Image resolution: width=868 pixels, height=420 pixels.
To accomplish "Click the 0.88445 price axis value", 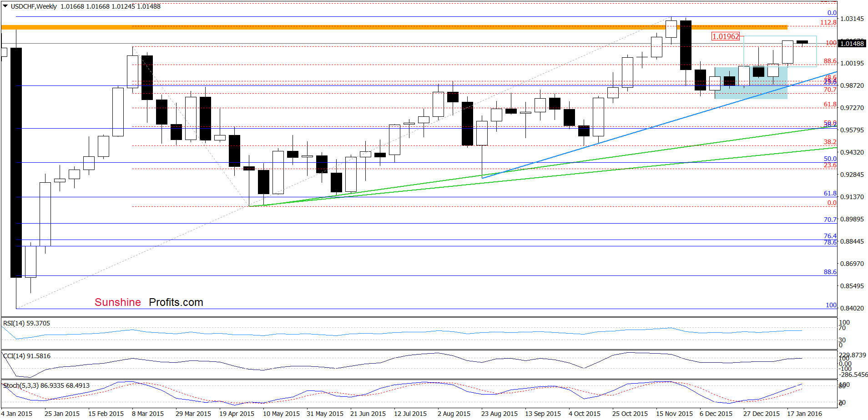I will pyautogui.click(x=852, y=241).
